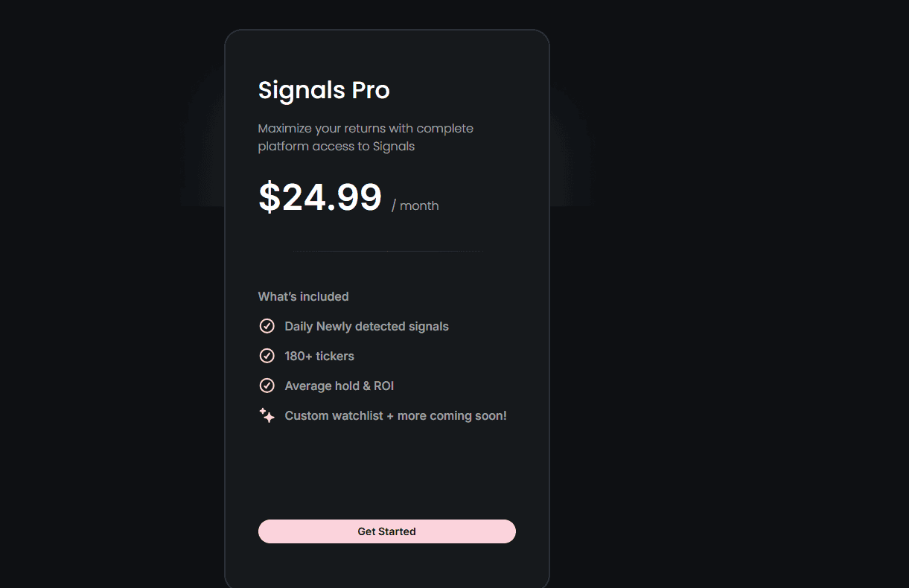909x588 pixels.
Task: Select the Custom watchlist coming soon text
Action: point(395,415)
